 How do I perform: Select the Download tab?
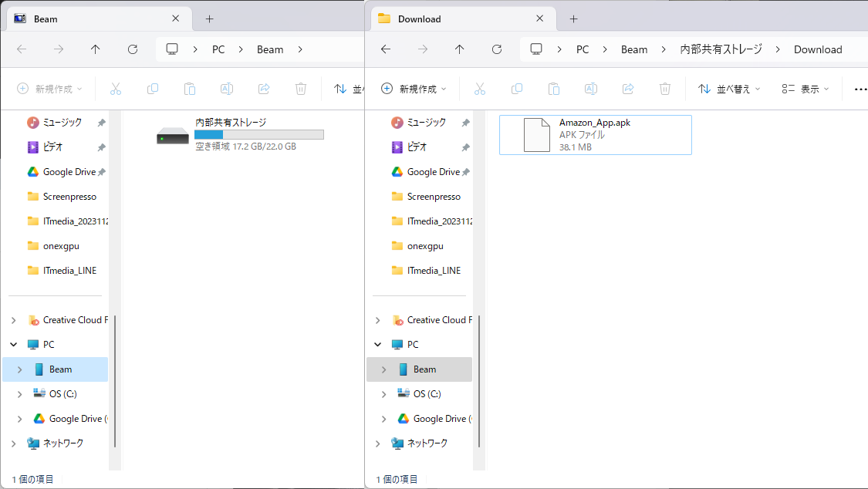pyautogui.click(x=464, y=19)
